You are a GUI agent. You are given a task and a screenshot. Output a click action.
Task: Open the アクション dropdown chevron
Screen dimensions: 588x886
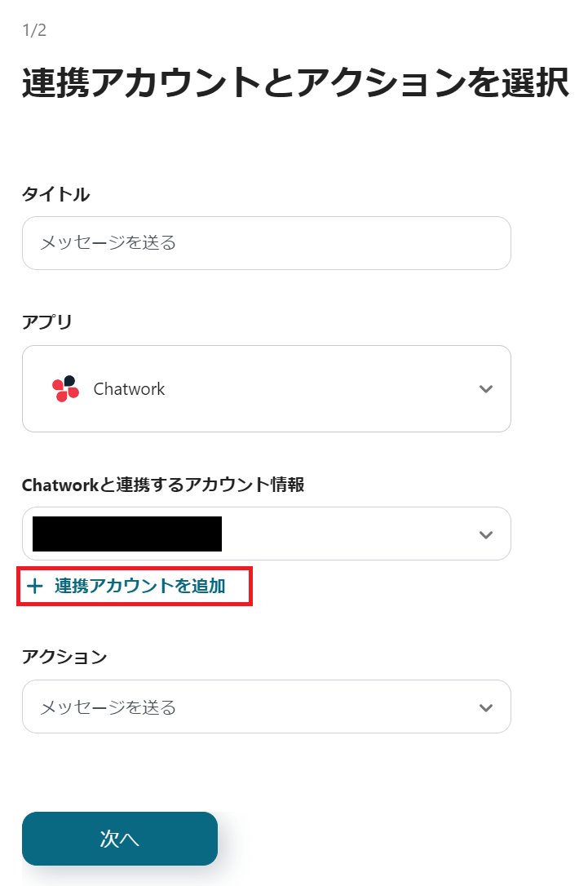click(x=485, y=707)
